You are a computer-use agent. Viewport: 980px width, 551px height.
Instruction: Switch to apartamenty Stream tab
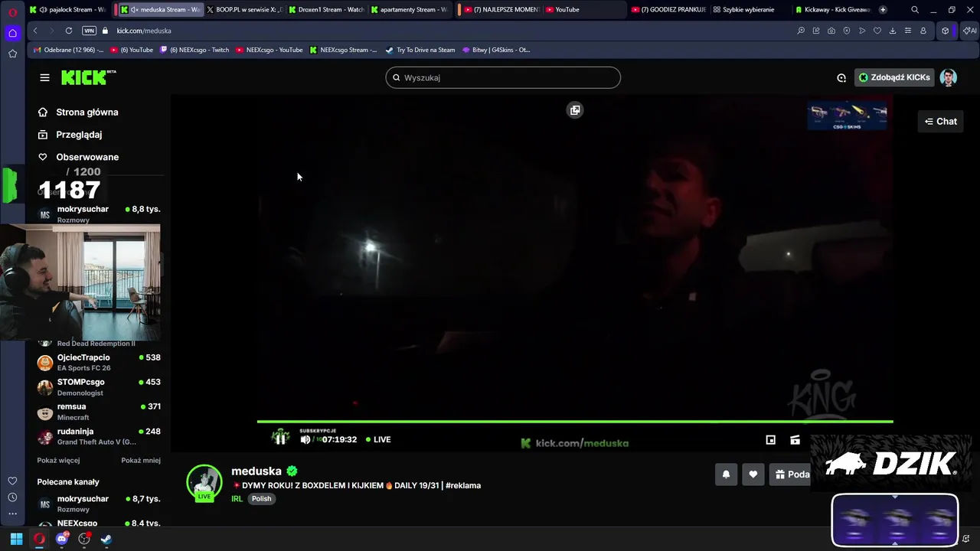pos(410,10)
